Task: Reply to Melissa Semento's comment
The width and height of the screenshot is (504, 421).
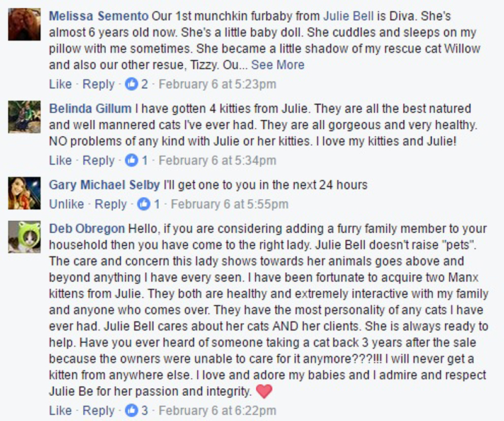Action: (99, 84)
